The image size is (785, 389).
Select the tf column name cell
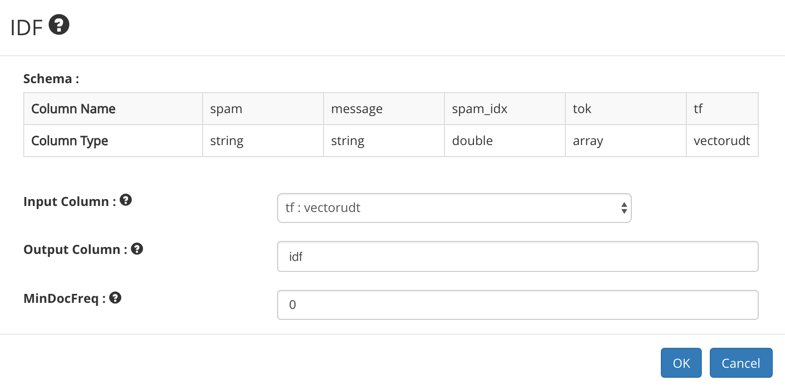(x=722, y=109)
